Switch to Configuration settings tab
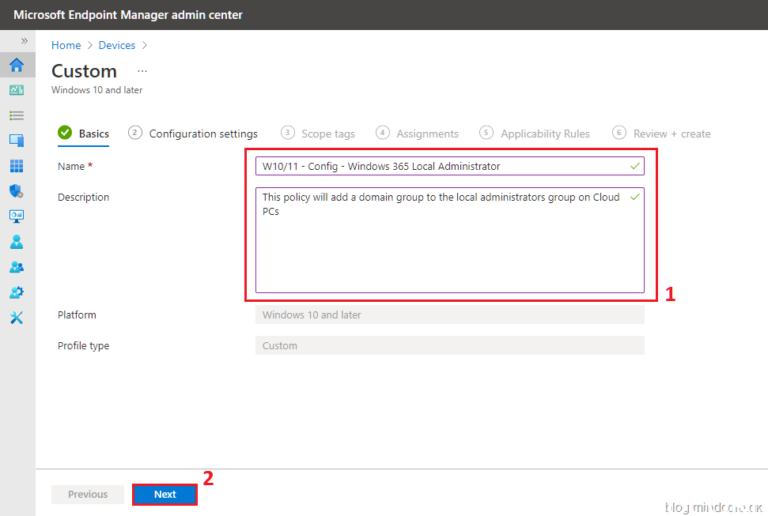 pos(193,134)
